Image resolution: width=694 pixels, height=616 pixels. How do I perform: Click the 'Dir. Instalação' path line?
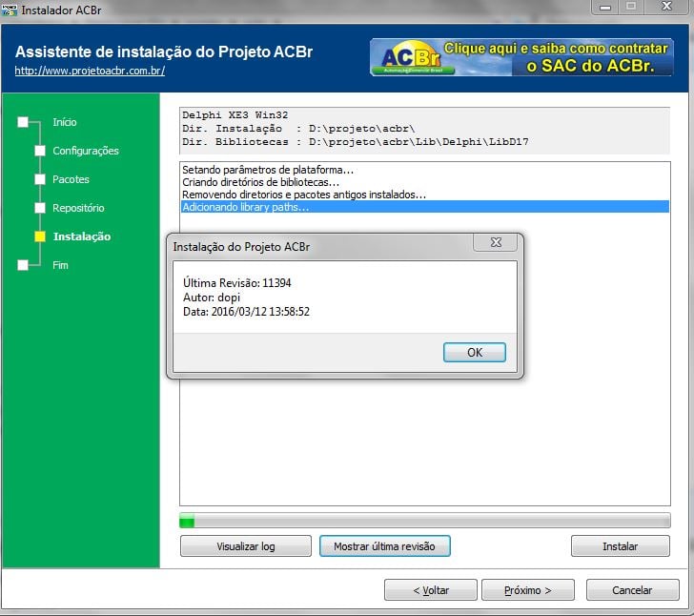tap(298, 129)
